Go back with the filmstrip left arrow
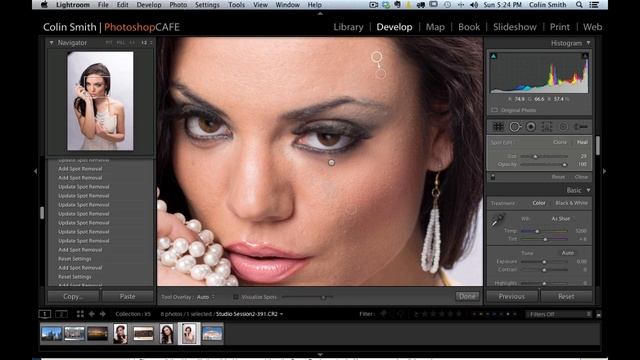The height and width of the screenshot is (360, 640). (92, 314)
